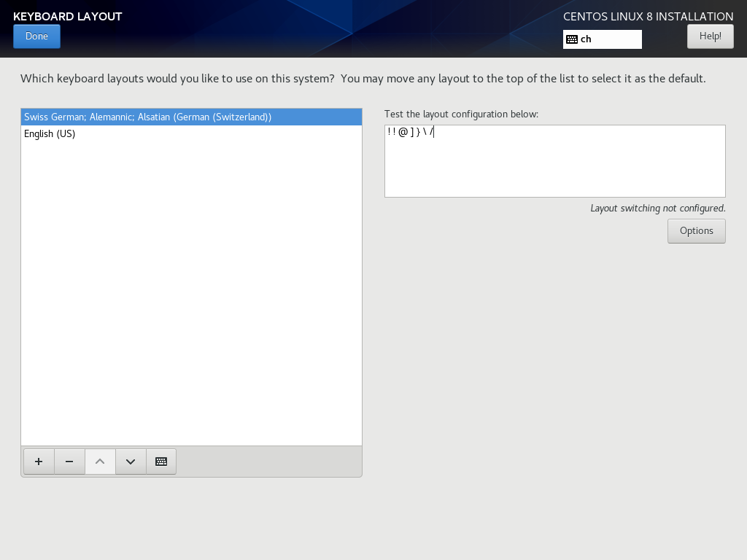The width and height of the screenshot is (747, 560).
Task: Preview selected layout with keyboard icon button
Action: (x=161, y=462)
